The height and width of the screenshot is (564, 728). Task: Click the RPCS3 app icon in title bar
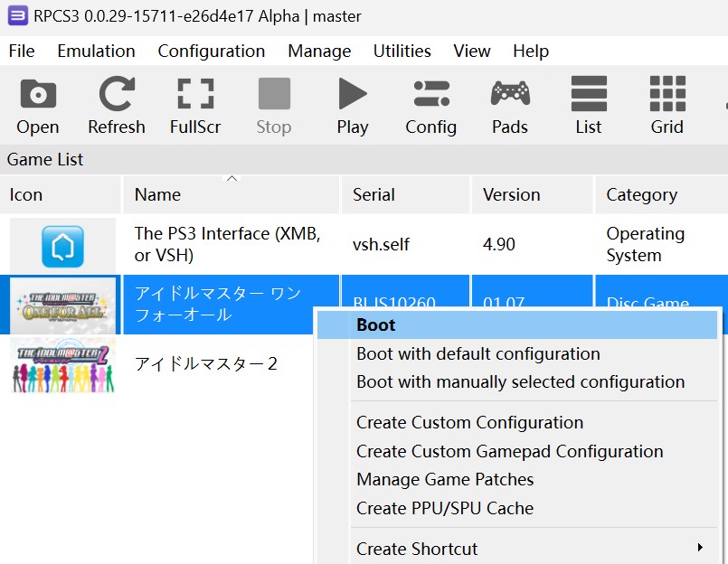(18, 16)
